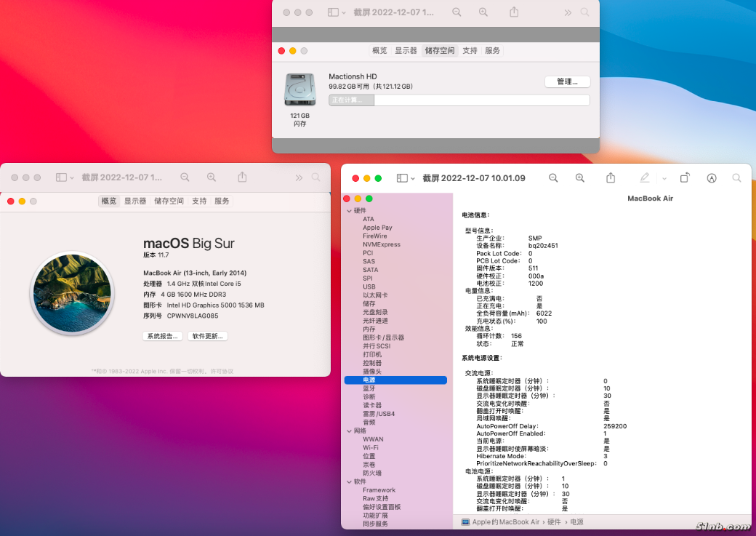Select 概览 tab in the overview window
The width and height of the screenshot is (756, 536).
point(109,201)
